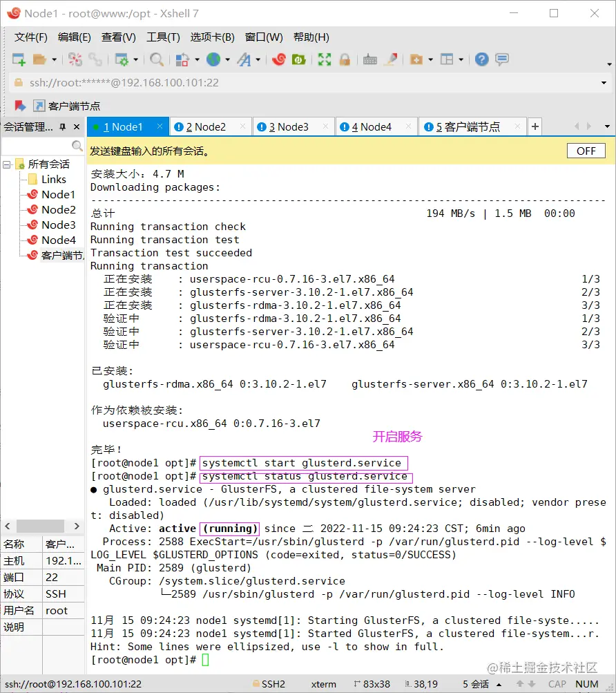
Task: Close the 2 Node2 tab
Action: 242,126
